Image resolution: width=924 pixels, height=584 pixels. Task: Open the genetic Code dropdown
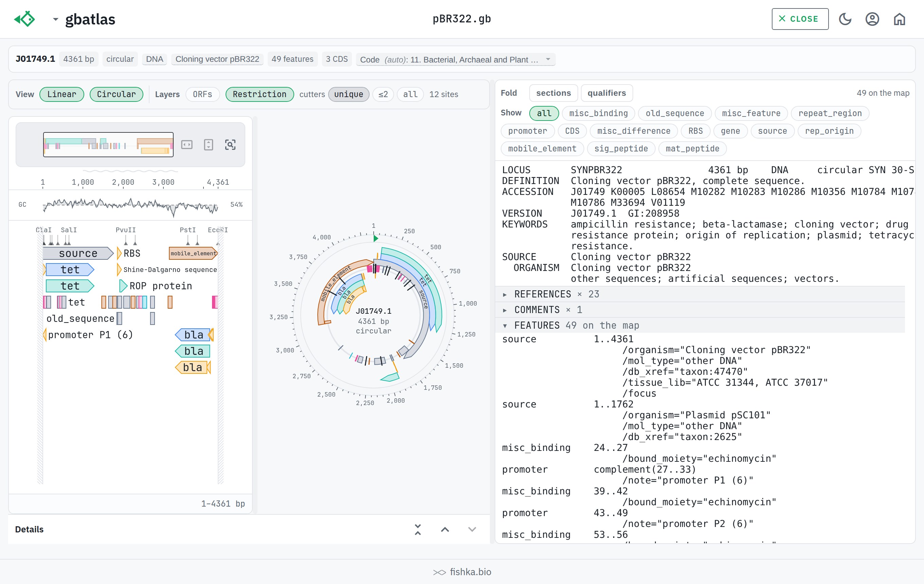click(456, 59)
